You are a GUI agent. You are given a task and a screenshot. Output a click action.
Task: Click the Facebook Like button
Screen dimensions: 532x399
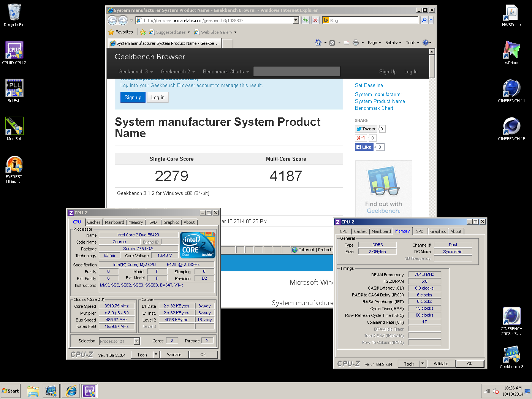pyautogui.click(x=364, y=147)
